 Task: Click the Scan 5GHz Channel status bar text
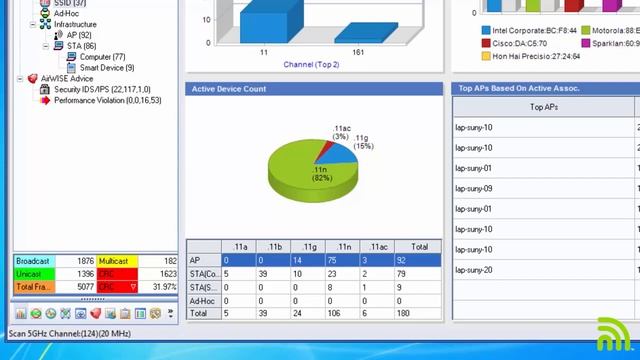click(70, 333)
